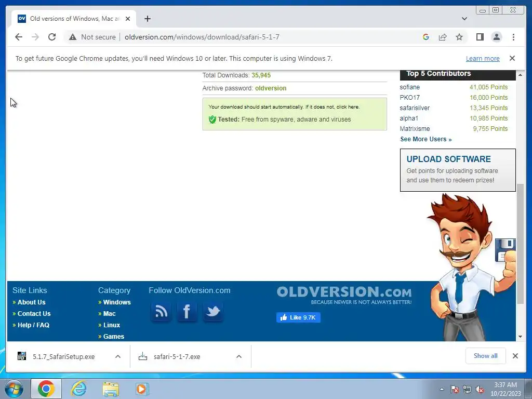Open Windows Explorer from the taskbar
This screenshot has width=532, height=399.
click(x=111, y=389)
